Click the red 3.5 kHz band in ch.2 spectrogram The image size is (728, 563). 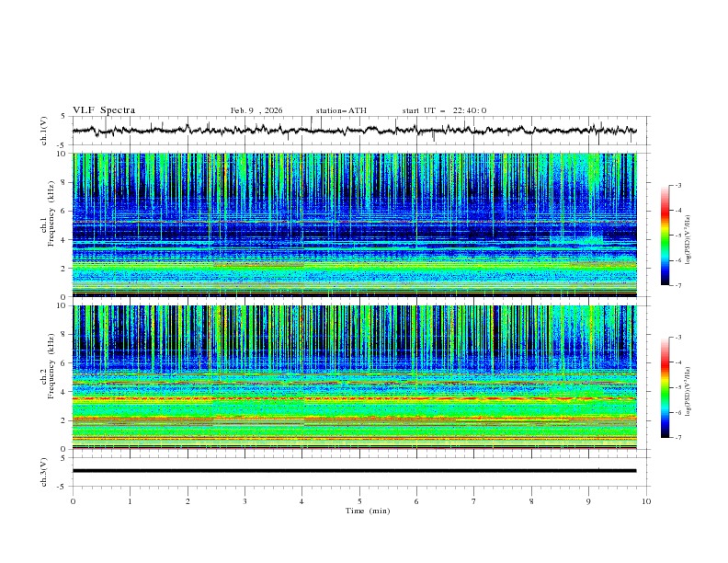coord(354,398)
